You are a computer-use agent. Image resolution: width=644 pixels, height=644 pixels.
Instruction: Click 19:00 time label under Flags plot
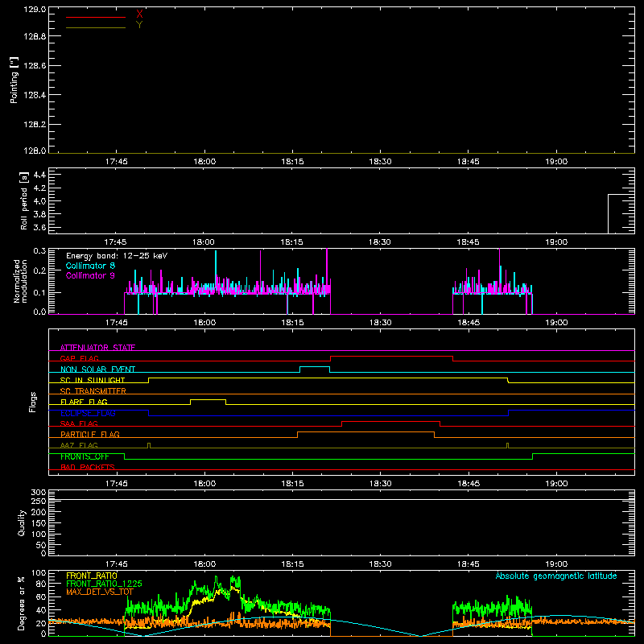tap(556, 484)
